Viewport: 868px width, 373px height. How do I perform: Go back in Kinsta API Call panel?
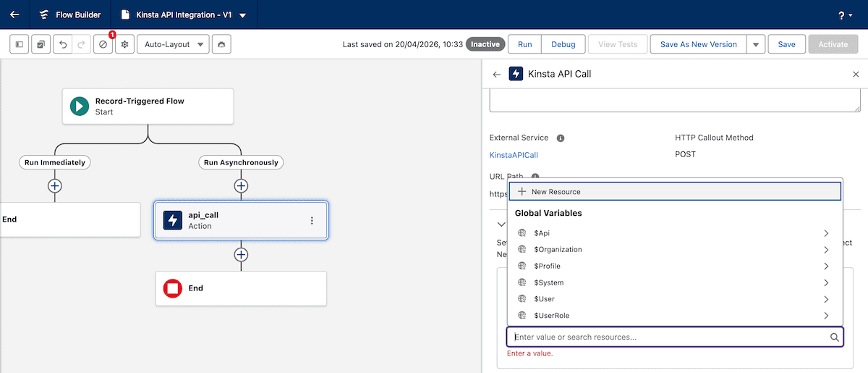[496, 74]
